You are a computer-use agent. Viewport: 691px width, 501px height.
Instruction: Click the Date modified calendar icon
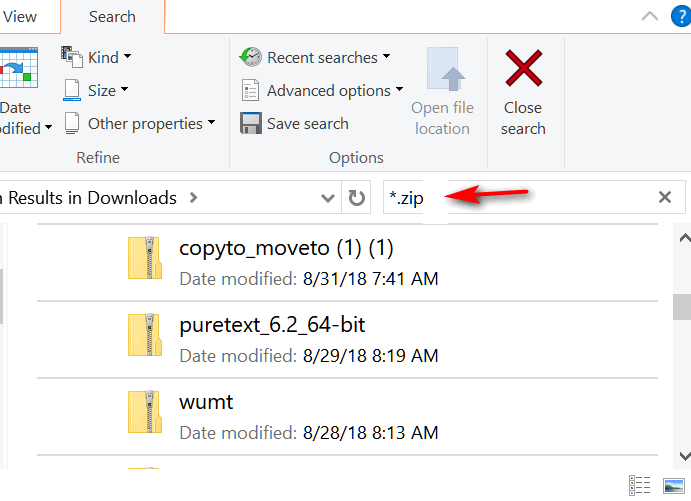tap(19, 67)
